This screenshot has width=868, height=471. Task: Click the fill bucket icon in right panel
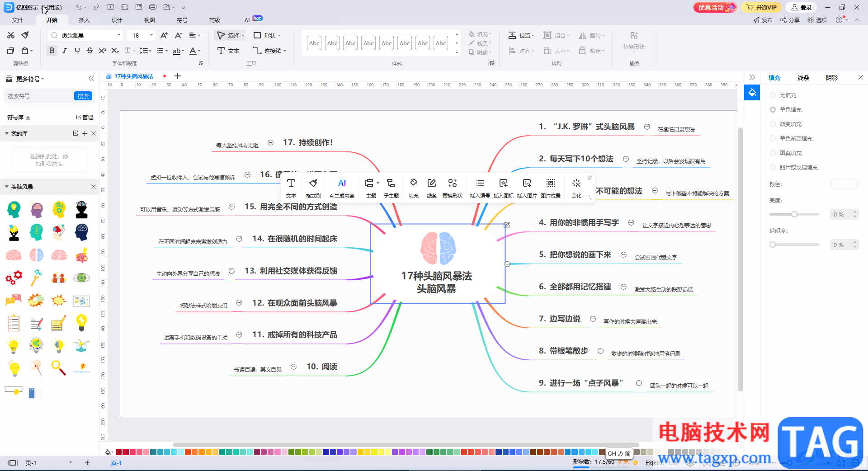pyautogui.click(x=752, y=93)
